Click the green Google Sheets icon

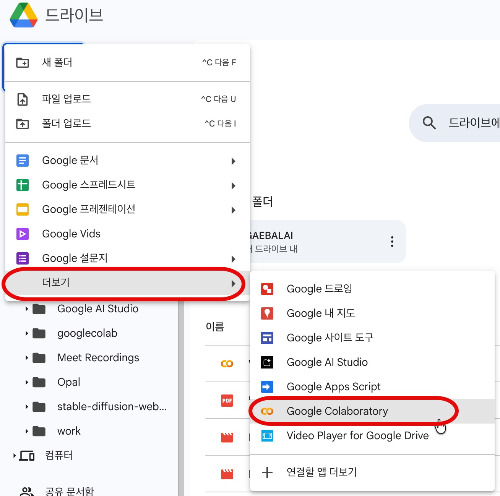pyautogui.click(x=22, y=185)
